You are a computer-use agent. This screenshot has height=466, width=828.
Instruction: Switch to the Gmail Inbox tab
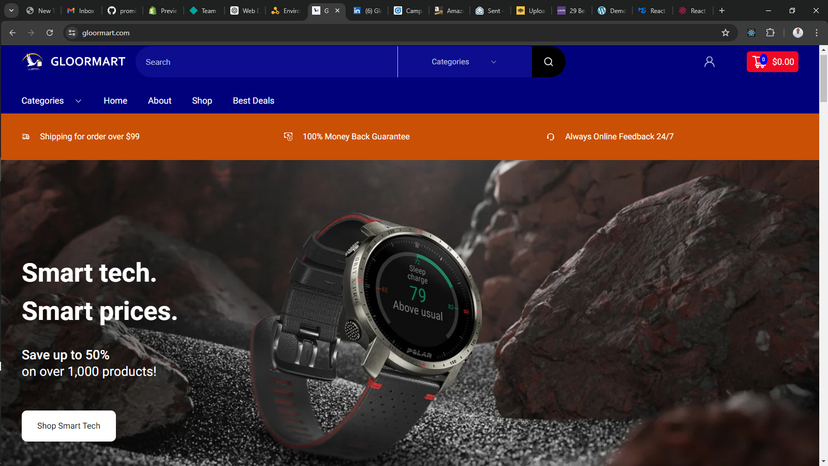[81, 11]
